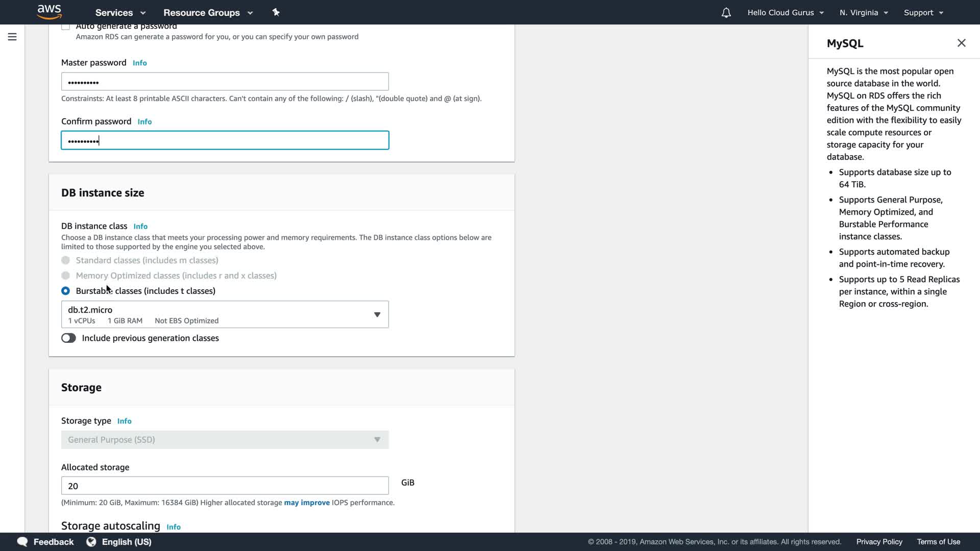Click the Feedback speech bubble icon
Image resolution: width=980 pixels, height=551 pixels.
tap(22, 541)
